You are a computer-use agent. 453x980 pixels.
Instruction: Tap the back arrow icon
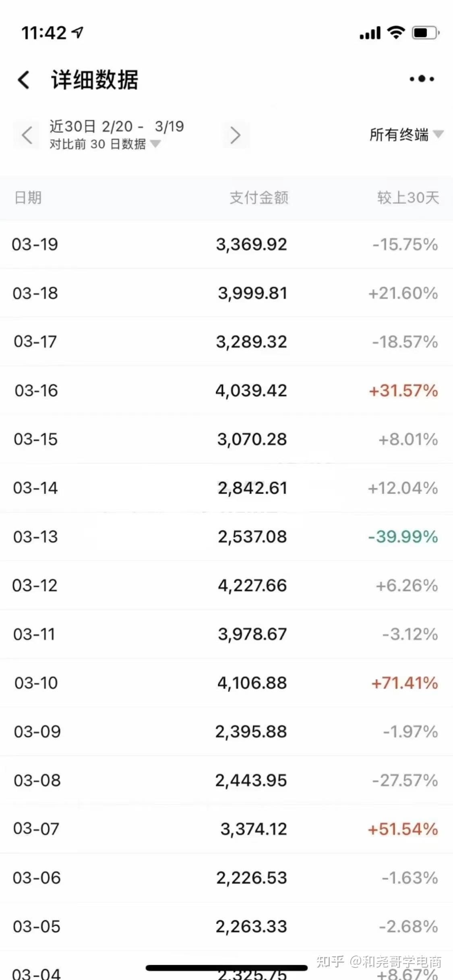point(24,80)
